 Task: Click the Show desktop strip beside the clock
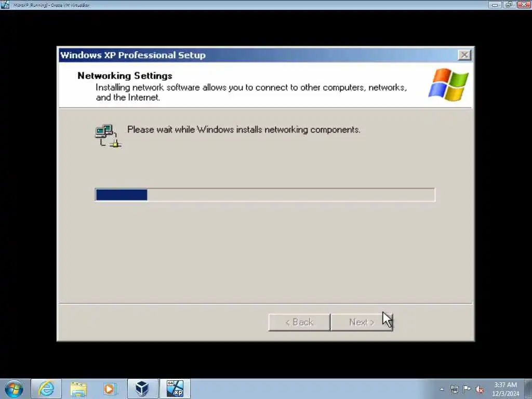click(528, 389)
